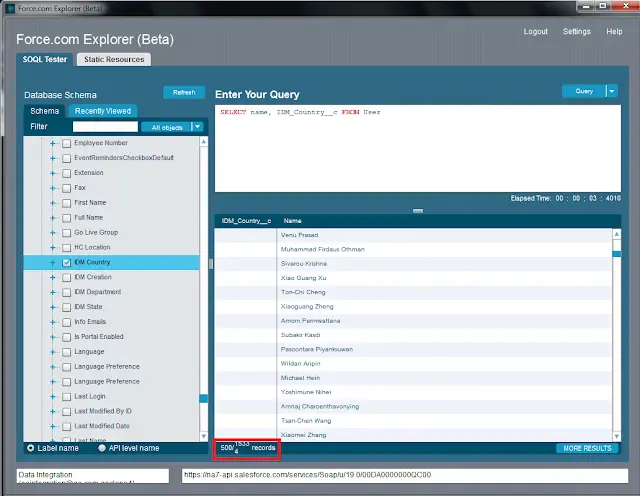
Task: Open the Recently Viewed tab
Action: (103, 111)
